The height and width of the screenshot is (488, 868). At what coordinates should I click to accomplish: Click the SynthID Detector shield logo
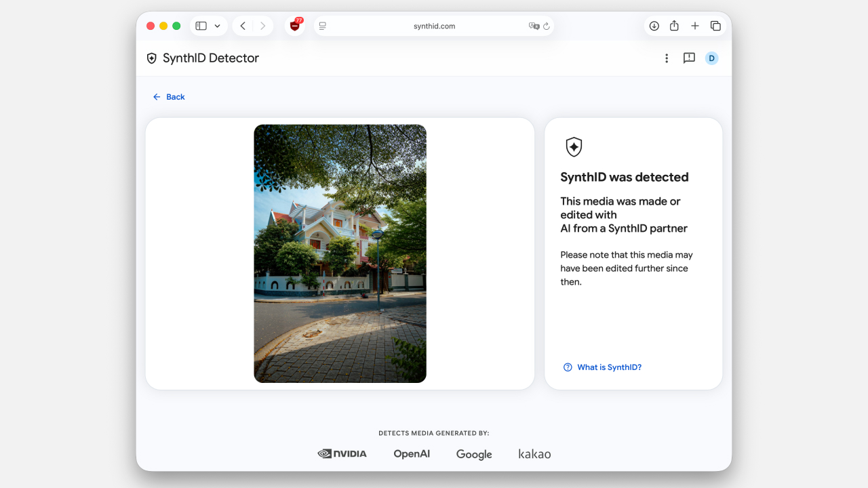coord(152,58)
